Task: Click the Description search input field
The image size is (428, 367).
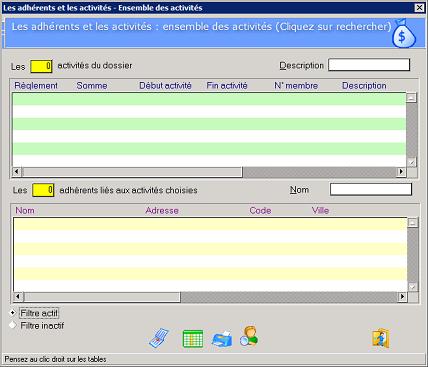Action: [369, 65]
